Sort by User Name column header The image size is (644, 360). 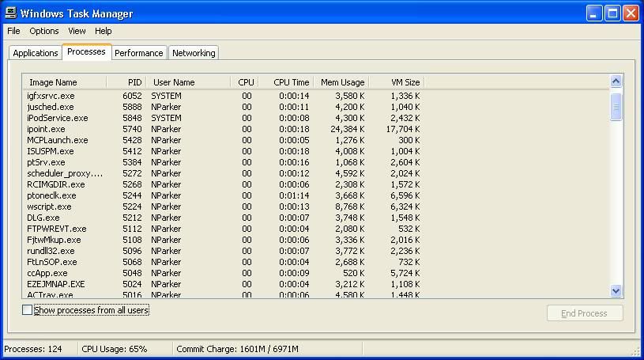[x=188, y=82]
